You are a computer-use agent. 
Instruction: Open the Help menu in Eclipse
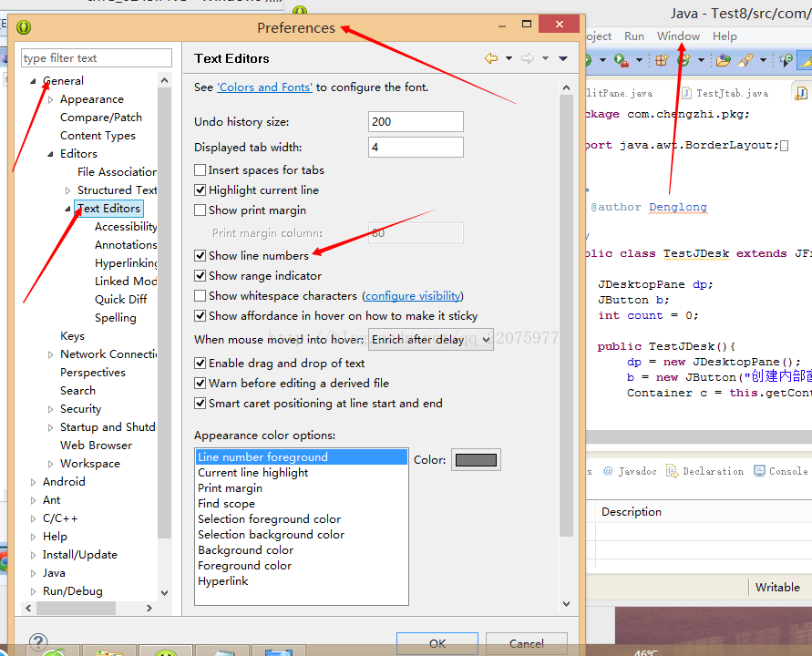tap(725, 36)
